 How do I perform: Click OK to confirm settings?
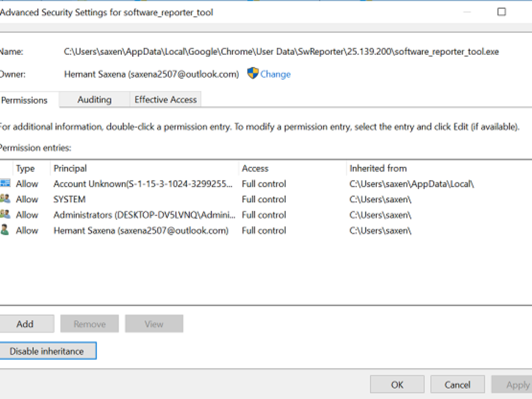point(397,385)
